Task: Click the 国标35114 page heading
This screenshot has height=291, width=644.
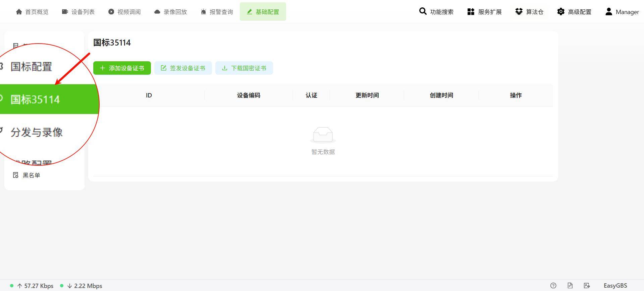Action: [112, 43]
